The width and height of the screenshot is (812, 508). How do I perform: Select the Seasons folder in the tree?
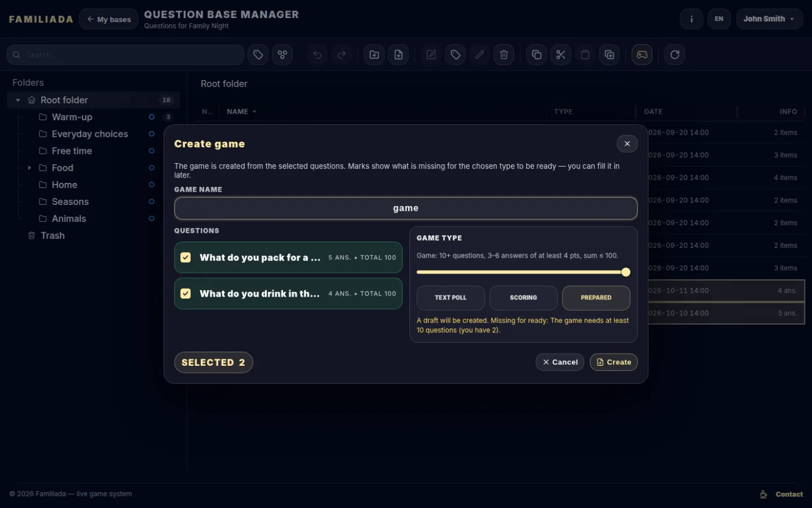(x=70, y=201)
